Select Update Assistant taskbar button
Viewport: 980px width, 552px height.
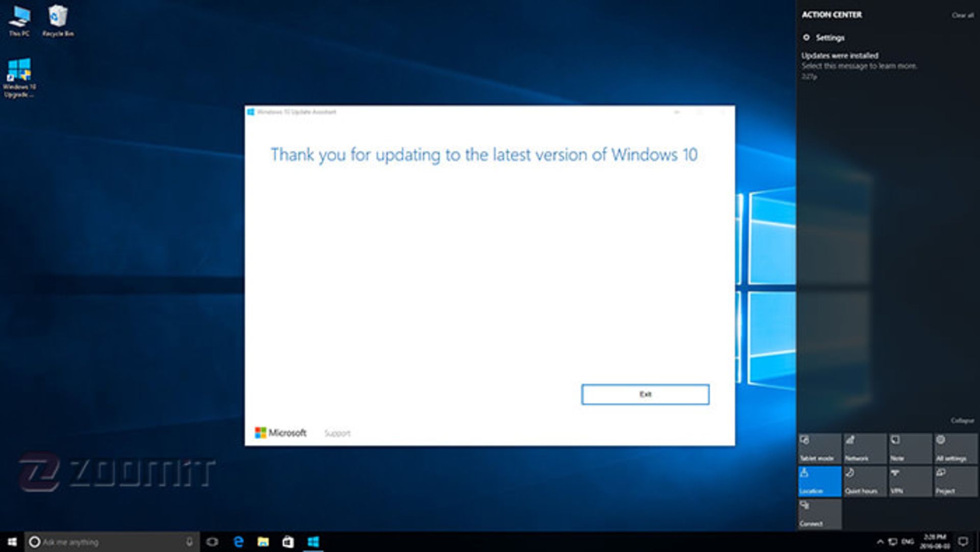tap(313, 542)
